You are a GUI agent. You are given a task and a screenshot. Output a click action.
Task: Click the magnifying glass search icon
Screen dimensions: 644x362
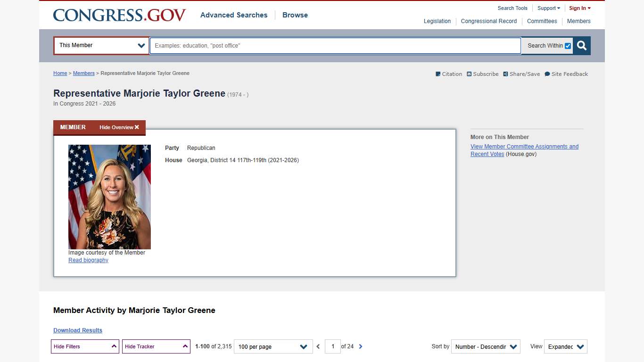click(581, 46)
